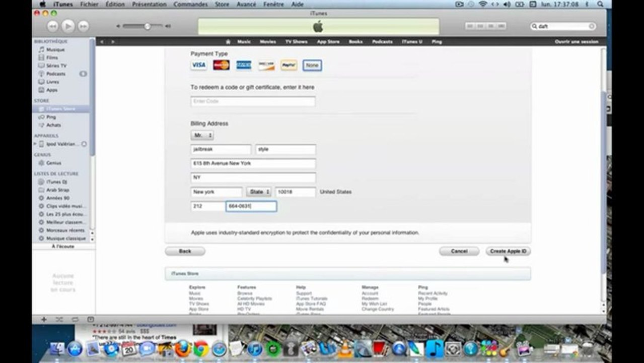This screenshot has height=363, width=644.
Task: Click the store forward navigation arrow
Action: 113,42
